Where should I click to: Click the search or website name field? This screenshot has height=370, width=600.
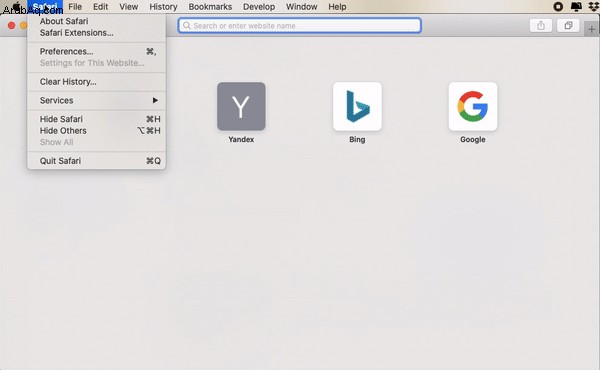coord(300,26)
